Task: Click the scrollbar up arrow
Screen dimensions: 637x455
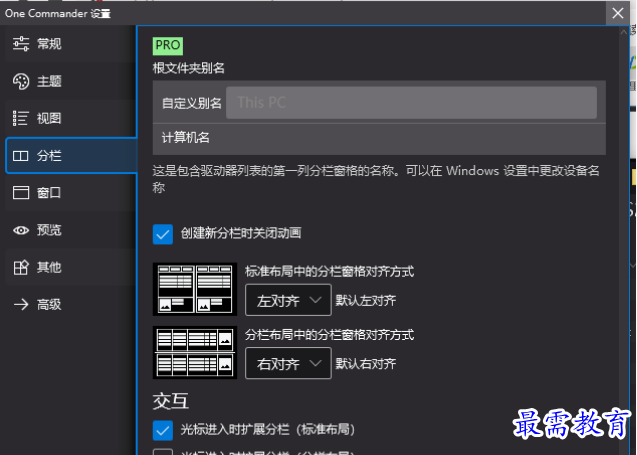Action: [x=624, y=32]
